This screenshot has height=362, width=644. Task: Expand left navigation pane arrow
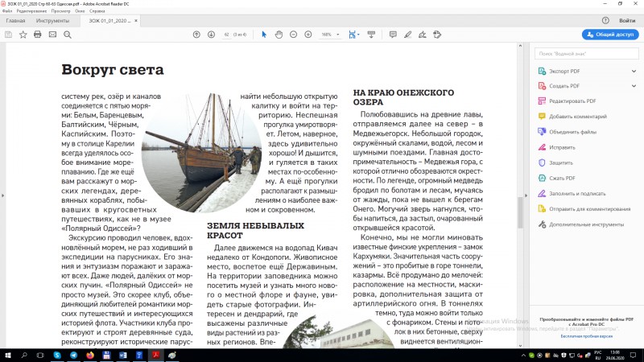pyautogui.click(x=3, y=195)
